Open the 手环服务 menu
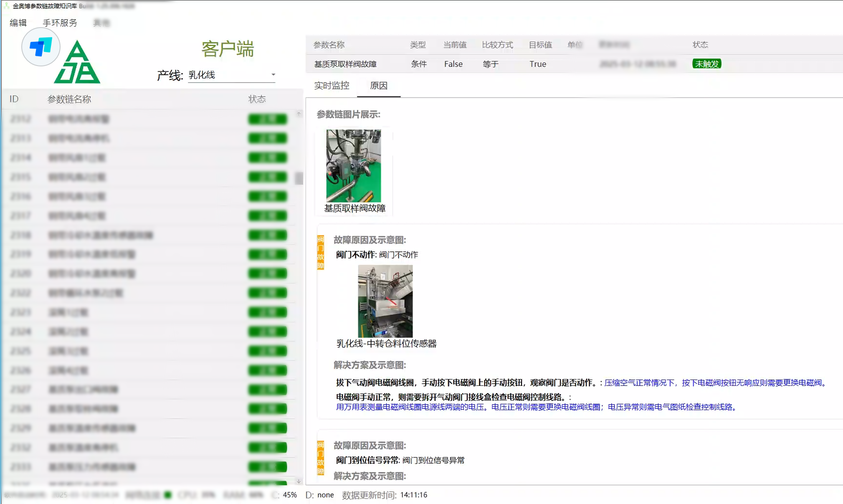Image resolution: width=843 pixels, height=504 pixels. [59, 23]
